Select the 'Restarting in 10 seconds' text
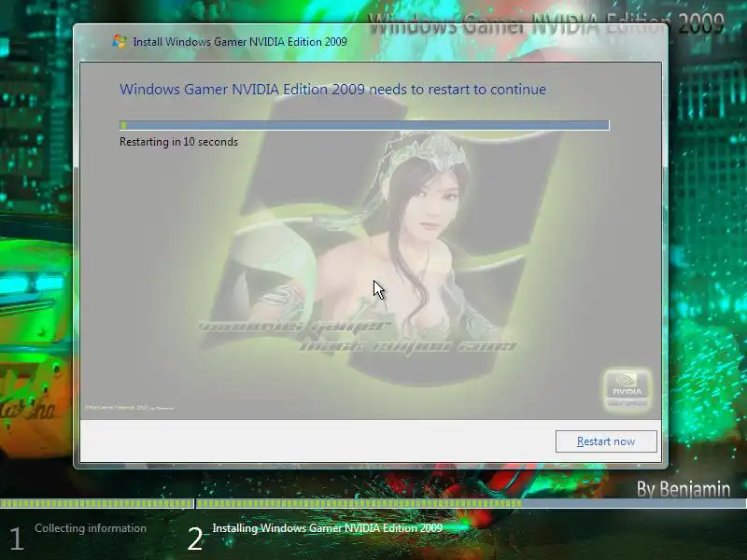Image resolution: width=747 pixels, height=560 pixels. pyautogui.click(x=178, y=142)
